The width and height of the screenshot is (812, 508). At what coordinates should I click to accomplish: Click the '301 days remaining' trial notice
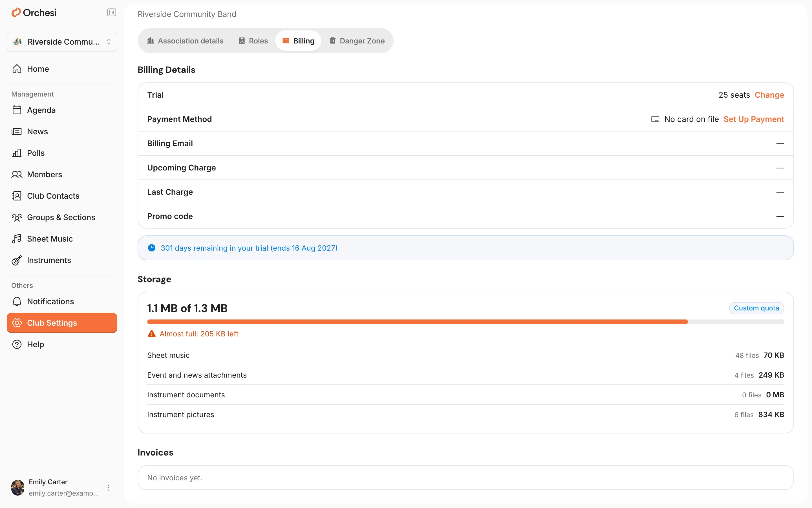coord(465,248)
